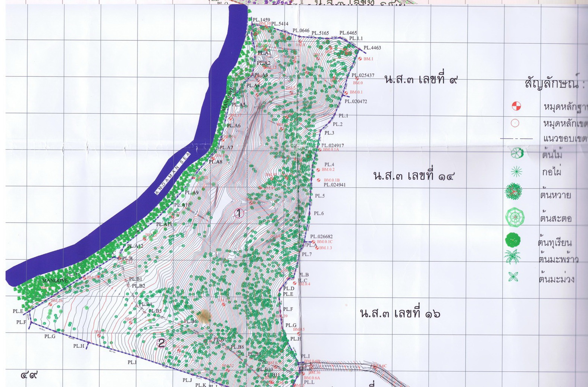Viewport: 588px width, 387px height.
Task: Click the red-white benchmark symbol in legend
Action: coord(516,106)
